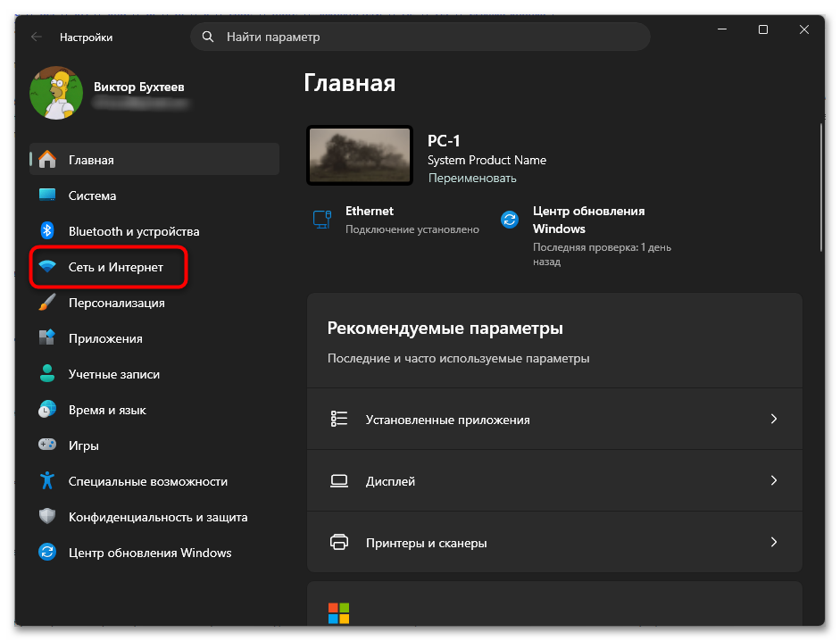Click the Apps icon in sidebar

click(47, 337)
